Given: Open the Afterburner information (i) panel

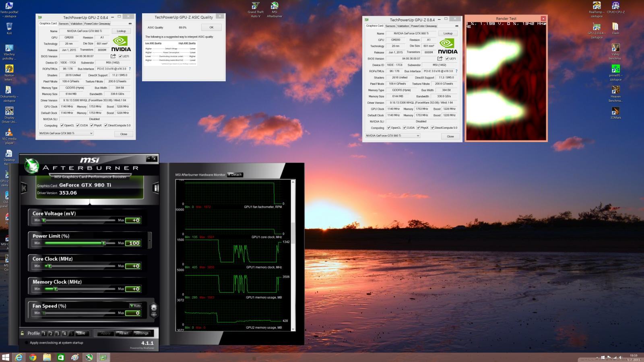Looking at the screenshot, I should pos(156,188).
